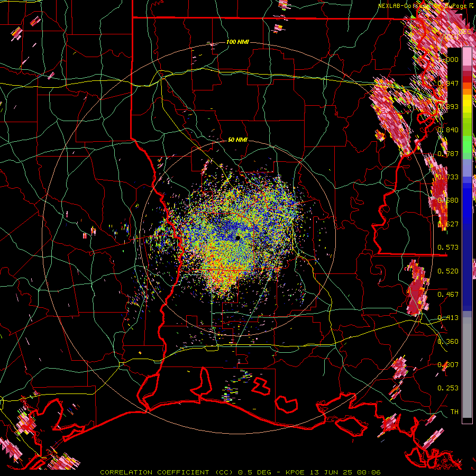This screenshot has width=476, height=476.
Task: Click the 0.627 legend value
Action: [448, 224]
